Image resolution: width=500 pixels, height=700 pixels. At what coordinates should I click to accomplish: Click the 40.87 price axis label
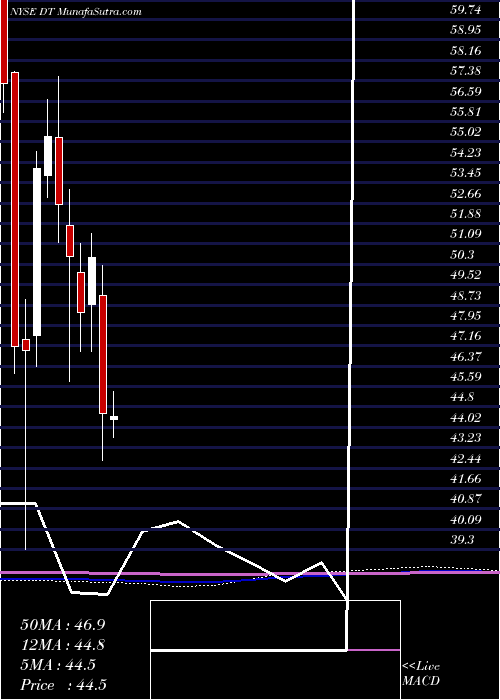465,500
